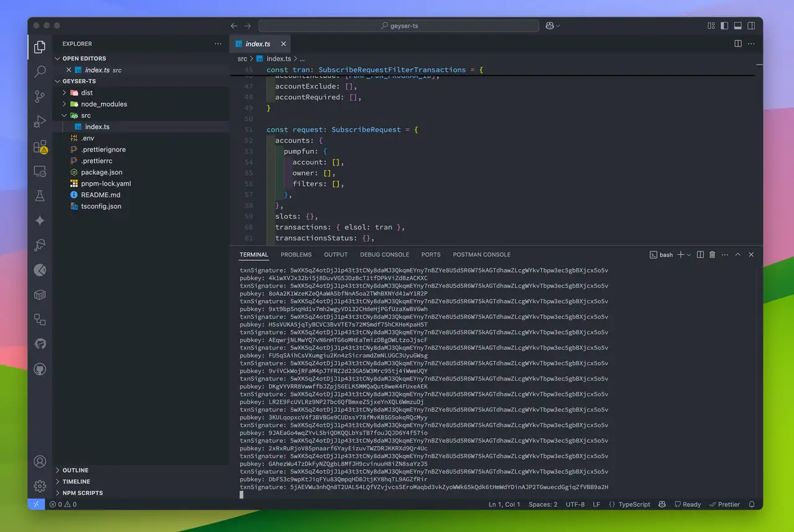Select the Source Control icon
The height and width of the screenshot is (532, 794).
[x=39, y=96]
